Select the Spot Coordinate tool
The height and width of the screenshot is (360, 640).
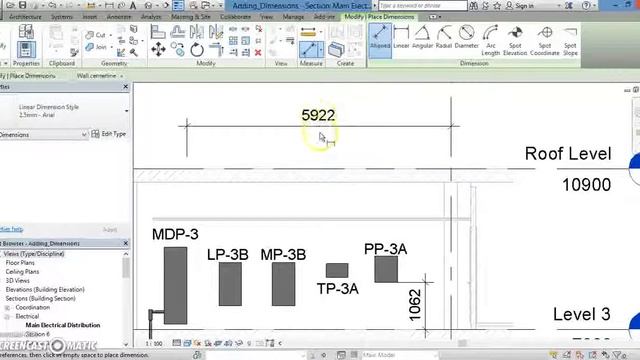544,40
